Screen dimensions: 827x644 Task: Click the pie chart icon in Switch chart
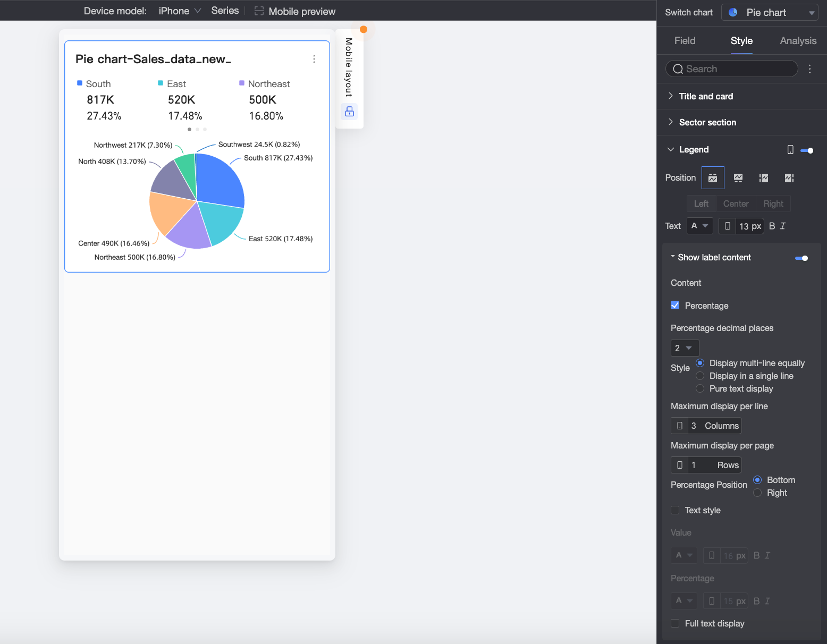coord(733,12)
